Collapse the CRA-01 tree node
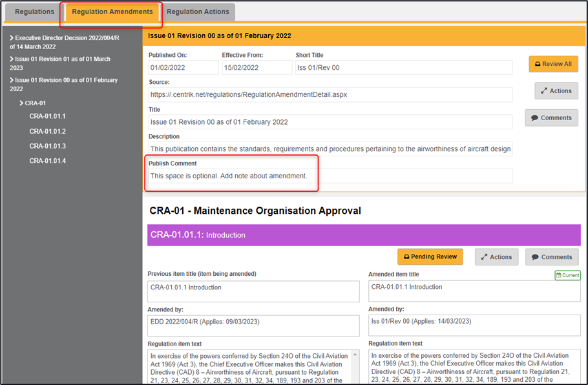The height and width of the screenshot is (385, 588). point(22,103)
